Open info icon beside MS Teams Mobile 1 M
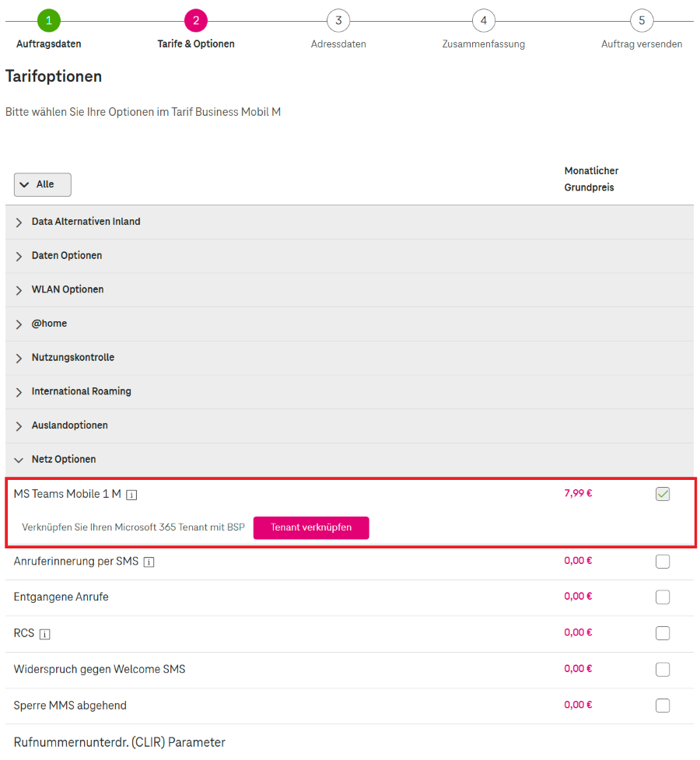700x760 pixels. coord(131,495)
